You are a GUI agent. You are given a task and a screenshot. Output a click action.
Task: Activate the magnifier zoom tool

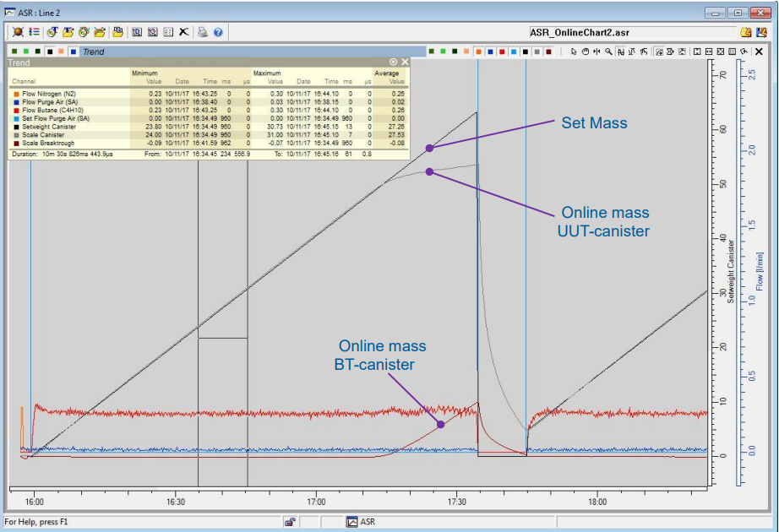click(x=608, y=52)
